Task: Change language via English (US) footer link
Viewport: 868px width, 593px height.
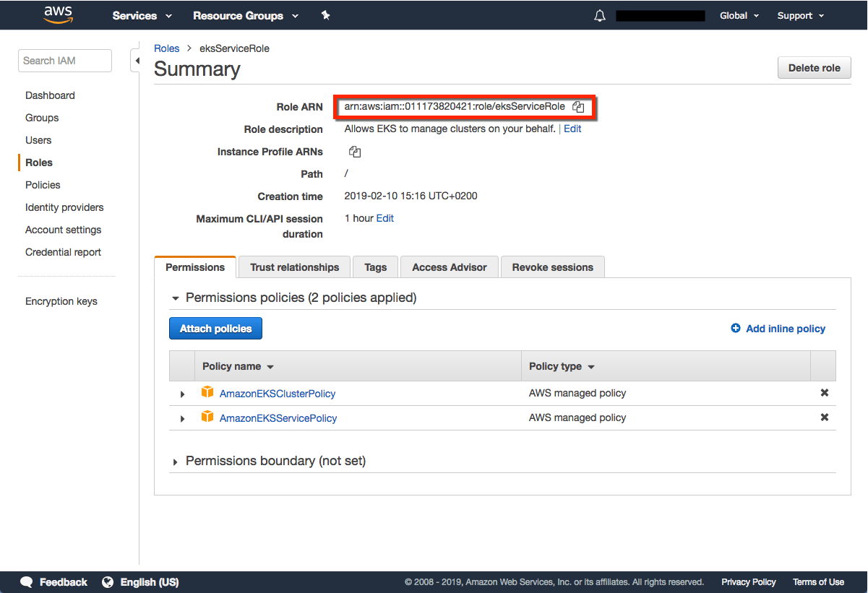Action: click(x=150, y=582)
